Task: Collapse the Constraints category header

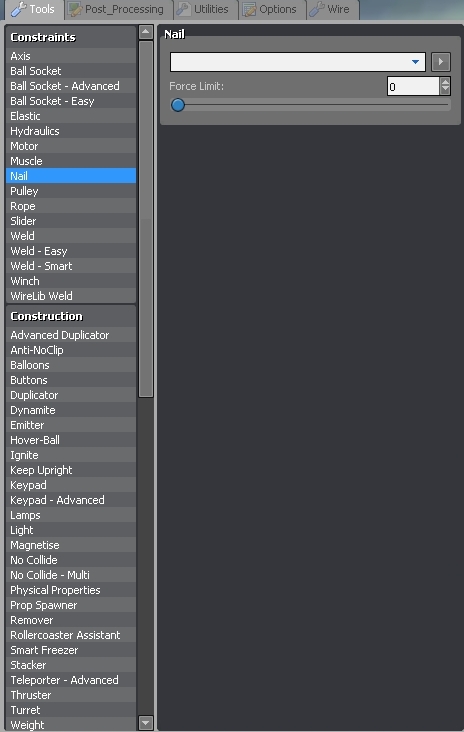Action: click(x=71, y=37)
